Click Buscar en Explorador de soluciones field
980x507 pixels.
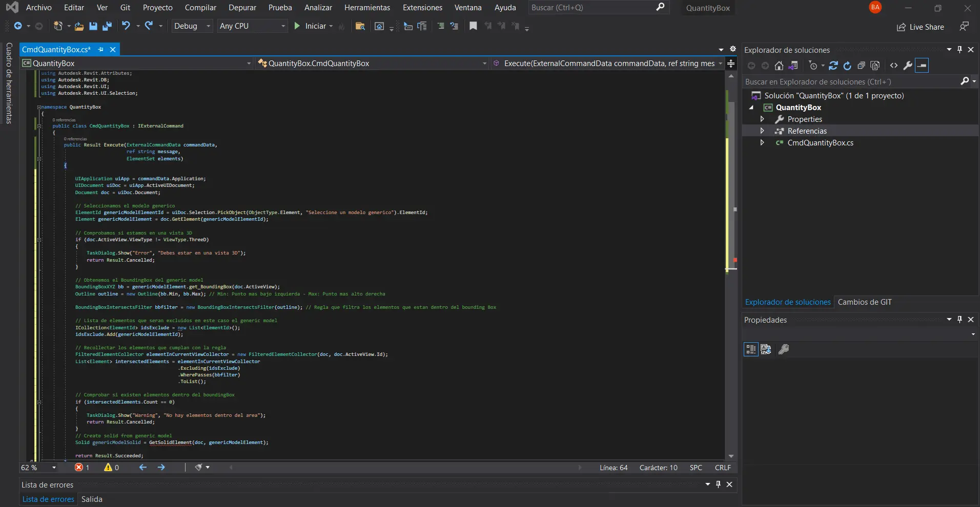851,82
